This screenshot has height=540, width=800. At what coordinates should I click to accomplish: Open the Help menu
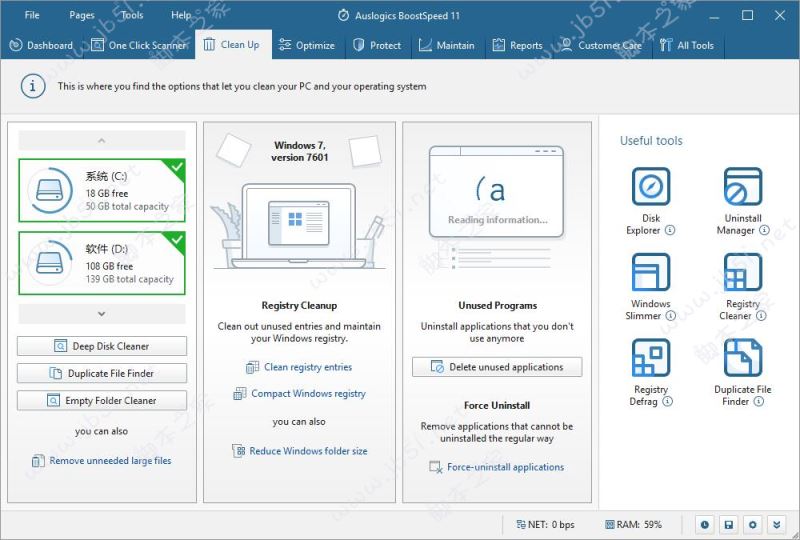(x=181, y=15)
